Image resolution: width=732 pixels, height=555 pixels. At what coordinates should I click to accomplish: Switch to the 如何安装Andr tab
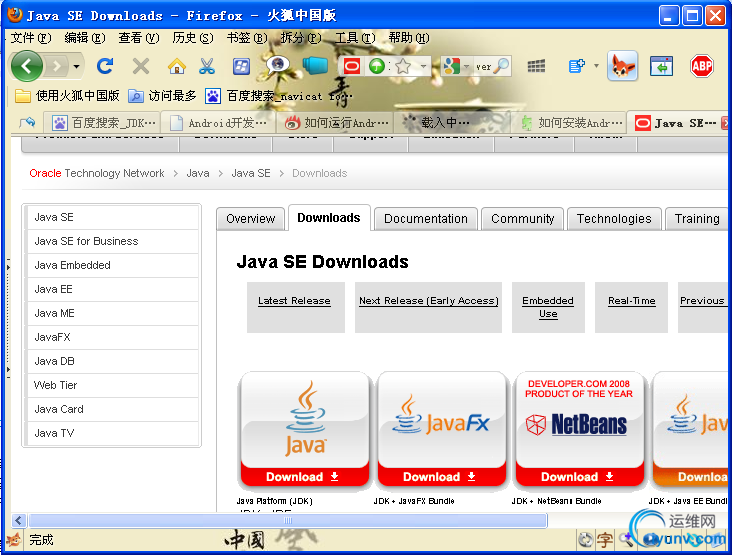[569, 123]
